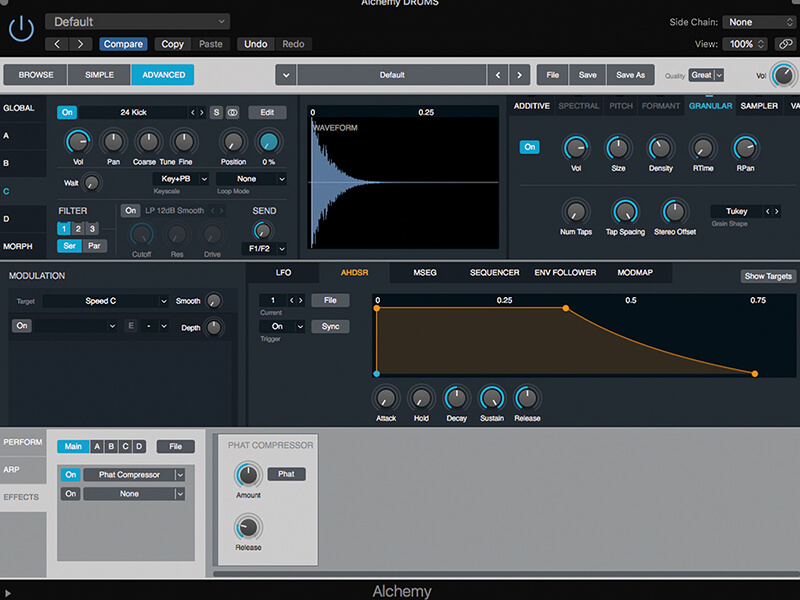Image resolution: width=800 pixels, height=600 pixels.
Task: Click previous AHDSR number arrow
Action: (291, 300)
